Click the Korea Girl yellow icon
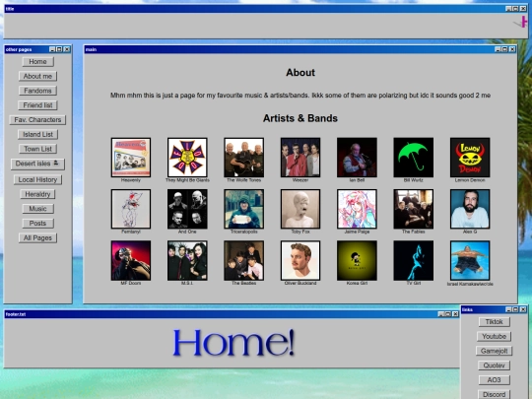 tap(357, 260)
